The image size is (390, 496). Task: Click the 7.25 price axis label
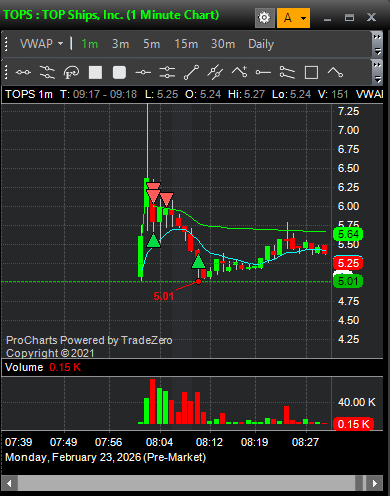348,111
